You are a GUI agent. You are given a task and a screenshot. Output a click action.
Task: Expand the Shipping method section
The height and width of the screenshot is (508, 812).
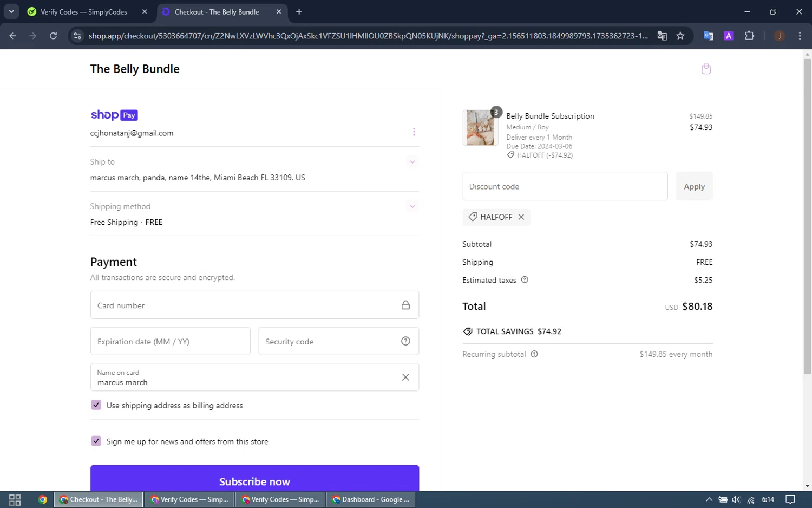[x=412, y=206]
